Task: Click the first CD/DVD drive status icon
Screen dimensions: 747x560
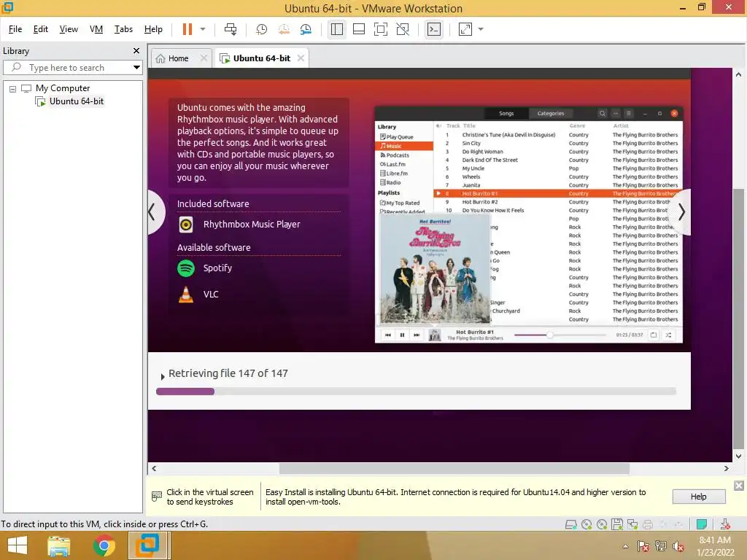Action: point(587,525)
